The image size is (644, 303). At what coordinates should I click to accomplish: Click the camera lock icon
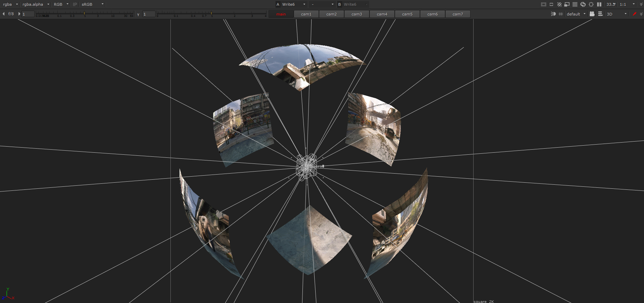click(x=592, y=14)
